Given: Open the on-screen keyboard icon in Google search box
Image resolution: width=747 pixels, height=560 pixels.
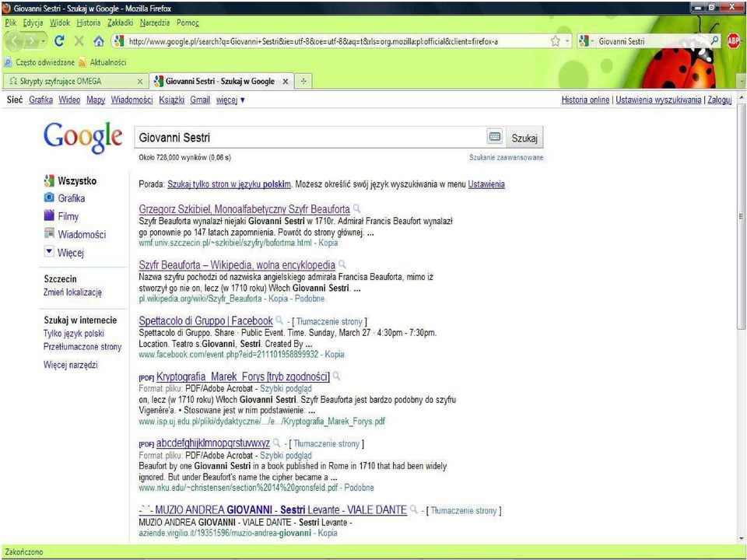Looking at the screenshot, I should [495, 137].
